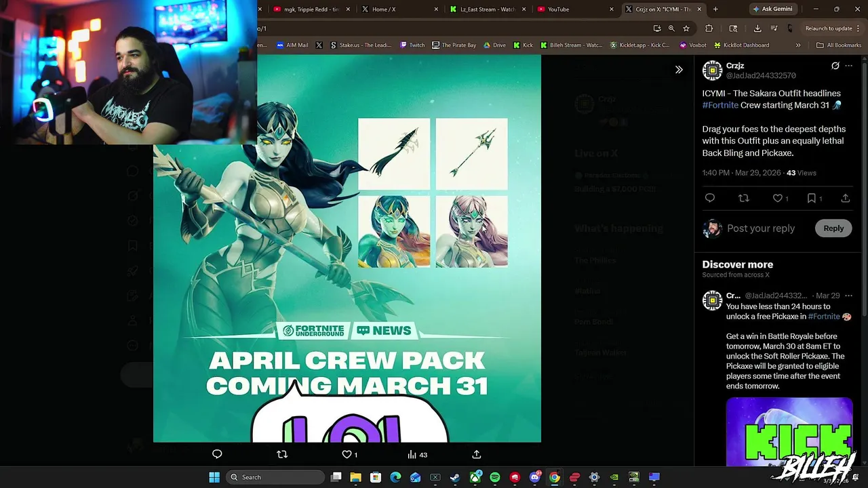Open All Bookmarks folder
Image resolution: width=868 pixels, height=488 pixels.
[839, 45]
